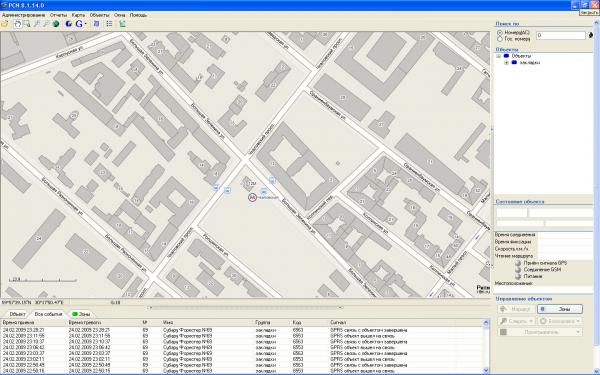Select the Номер(АО) search radio button

coord(499,33)
